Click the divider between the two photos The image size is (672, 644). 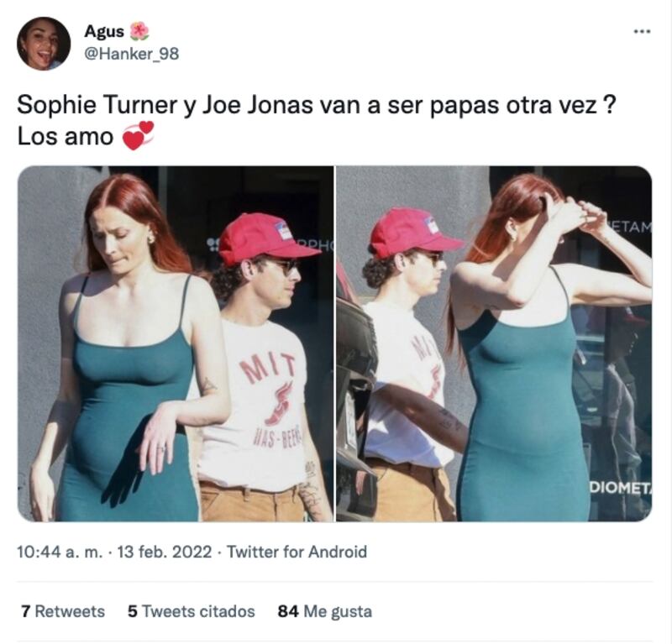[334, 343]
